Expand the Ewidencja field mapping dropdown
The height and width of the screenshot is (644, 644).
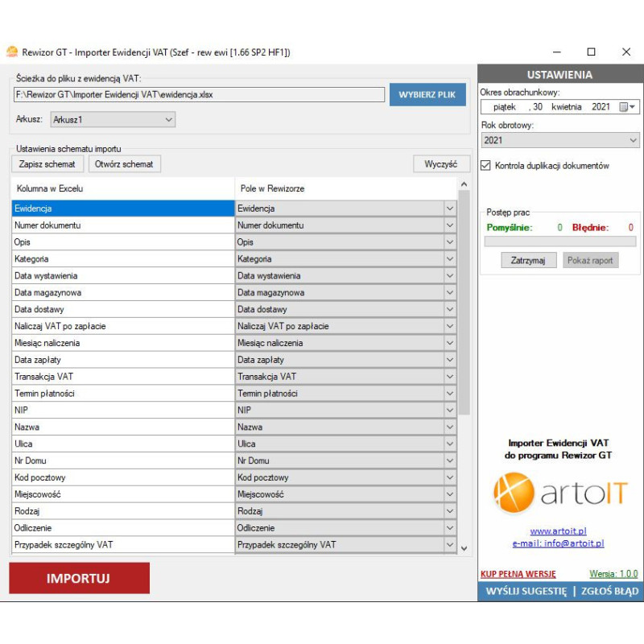449,208
